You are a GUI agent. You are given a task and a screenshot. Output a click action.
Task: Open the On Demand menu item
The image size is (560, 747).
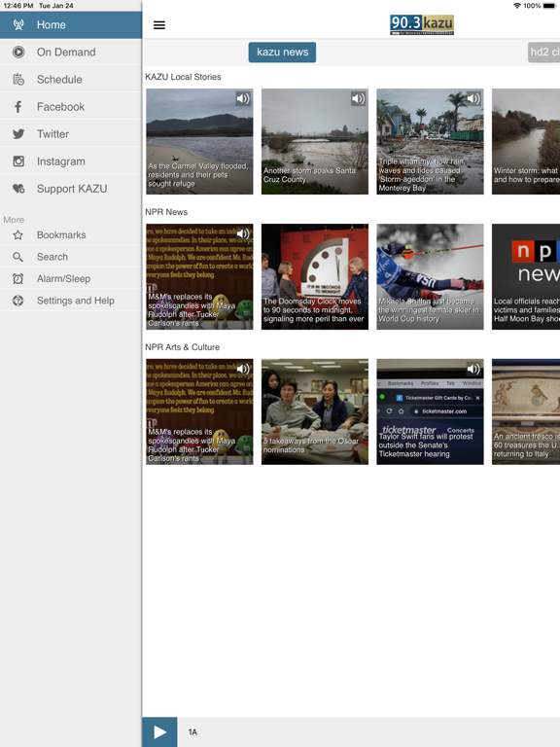[x=71, y=52]
